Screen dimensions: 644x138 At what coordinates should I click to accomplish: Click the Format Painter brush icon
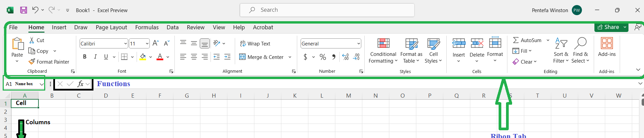point(32,62)
